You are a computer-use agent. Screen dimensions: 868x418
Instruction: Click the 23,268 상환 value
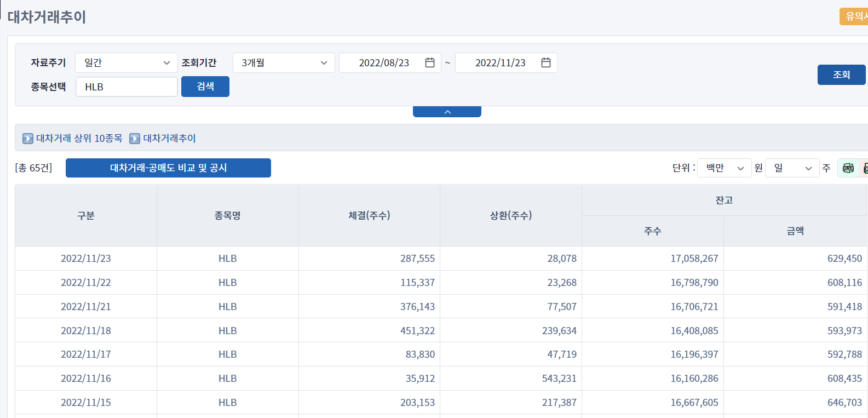click(562, 283)
